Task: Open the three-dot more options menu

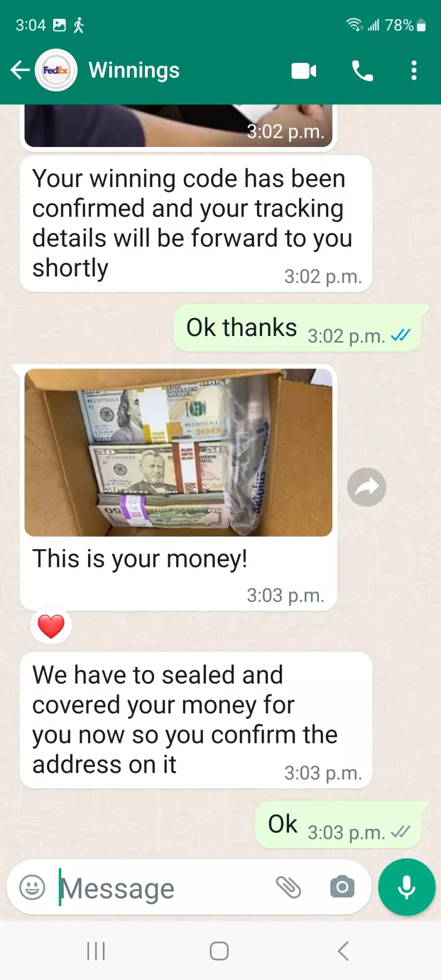Action: (414, 71)
